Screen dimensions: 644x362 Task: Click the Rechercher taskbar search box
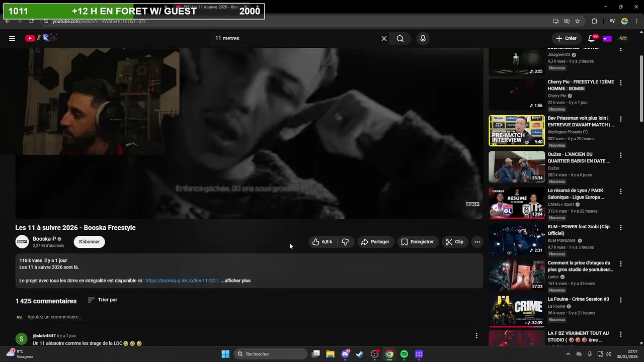pos(271,354)
